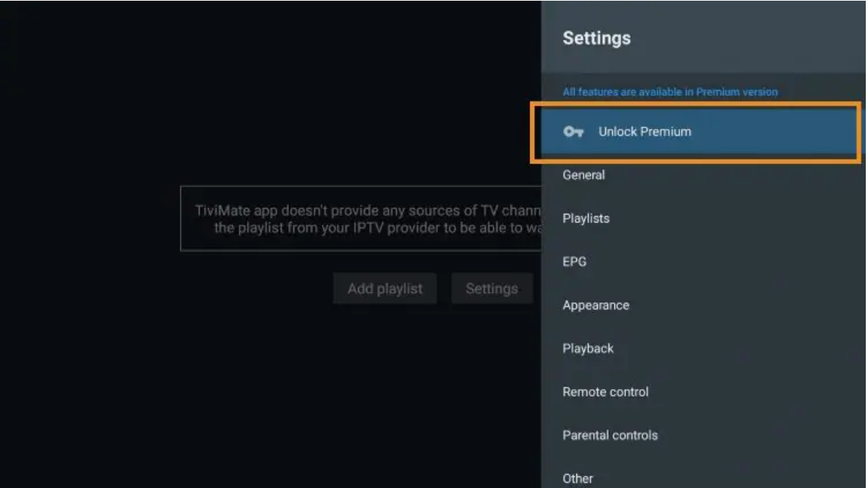Viewport: 868px width, 488px height.
Task: Open Appearance settings
Action: point(703,305)
